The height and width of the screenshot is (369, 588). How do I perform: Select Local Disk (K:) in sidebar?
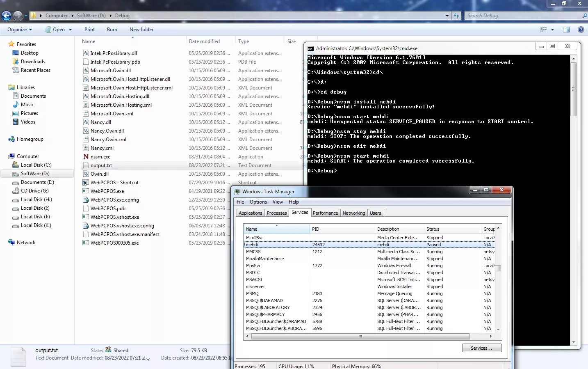(x=36, y=225)
